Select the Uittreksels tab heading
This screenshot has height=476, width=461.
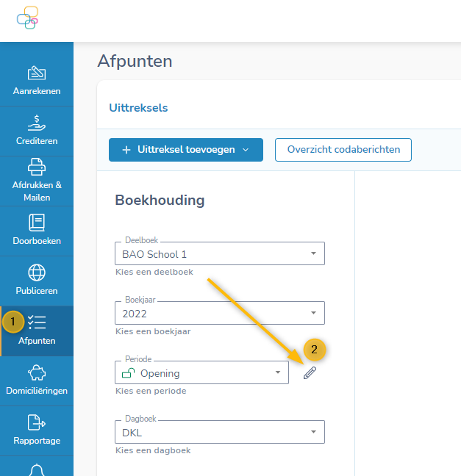click(138, 108)
